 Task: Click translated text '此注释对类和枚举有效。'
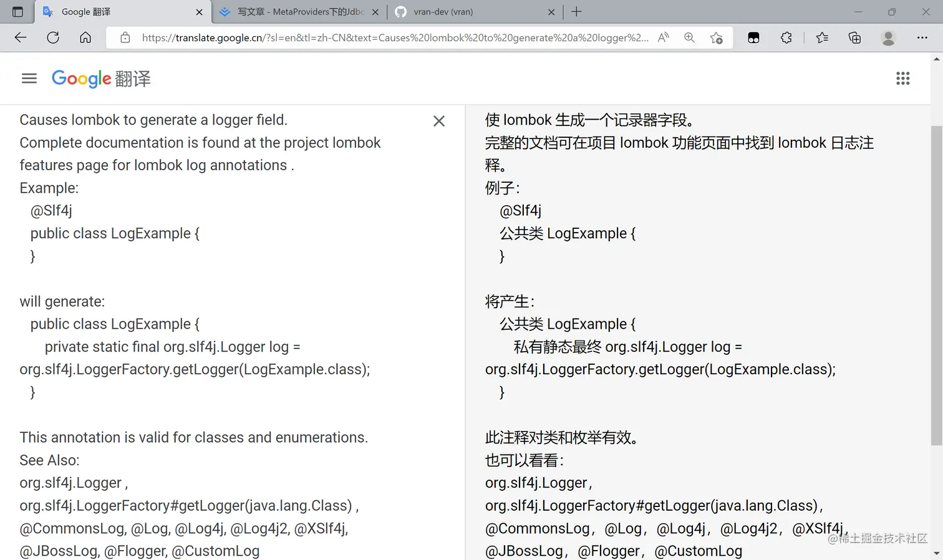pyautogui.click(x=563, y=437)
